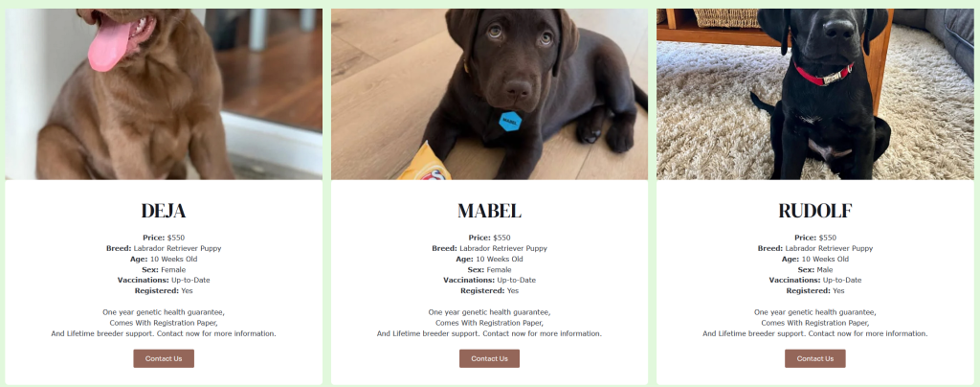Click Deja's Registered: Yes line
The height and width of the screenshot is (387, 980).
click(x=164, y=290)
